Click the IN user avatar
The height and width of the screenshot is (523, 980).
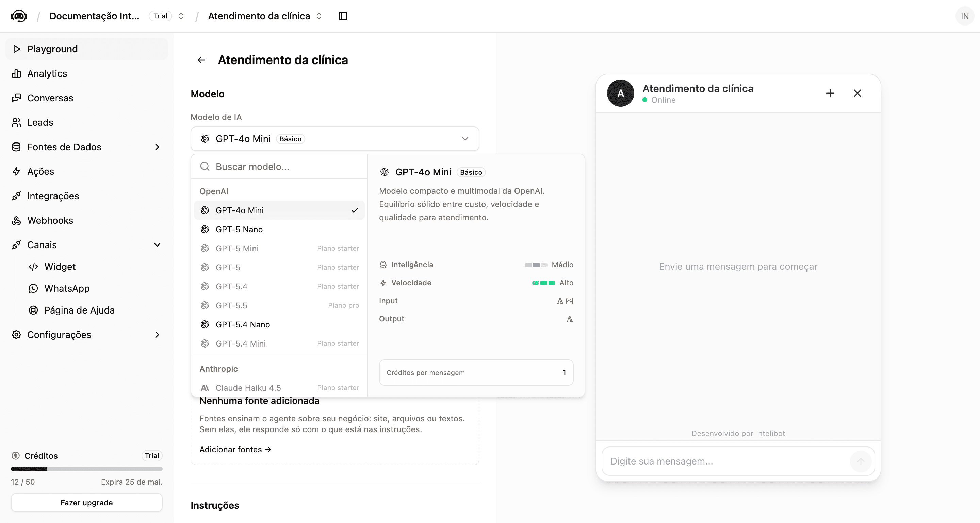[x=964, y=16]
